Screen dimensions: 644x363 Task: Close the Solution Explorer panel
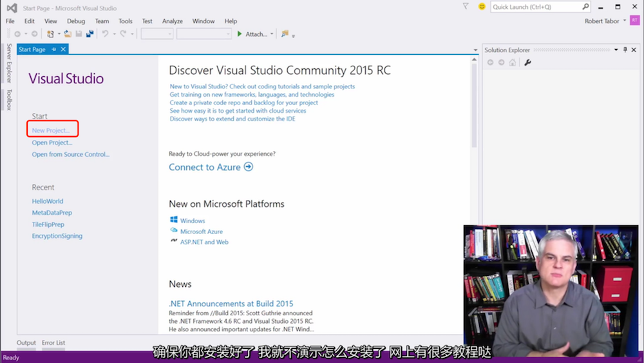tap(634, 50)
